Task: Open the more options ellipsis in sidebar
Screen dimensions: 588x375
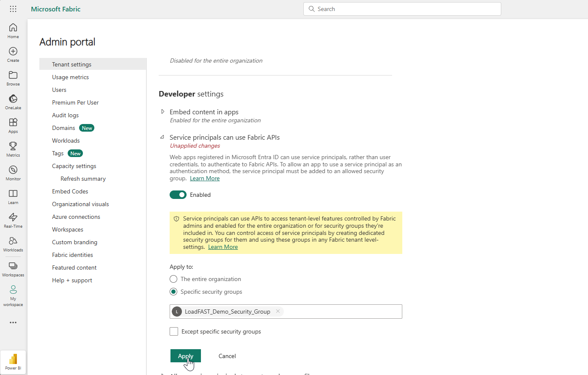Action: tap(13, 323)
